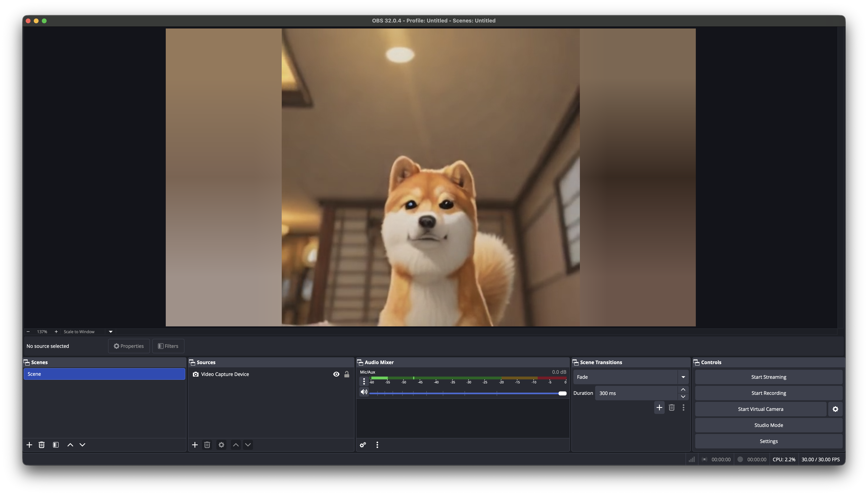Move Video Capture Device up with arrow icon
The width and height of the screenshot is (868, 495).
tap(235, 444)
